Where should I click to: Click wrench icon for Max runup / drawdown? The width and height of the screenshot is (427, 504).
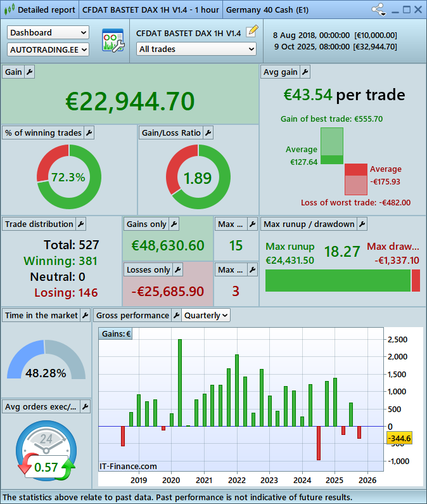tap(361, 224)
